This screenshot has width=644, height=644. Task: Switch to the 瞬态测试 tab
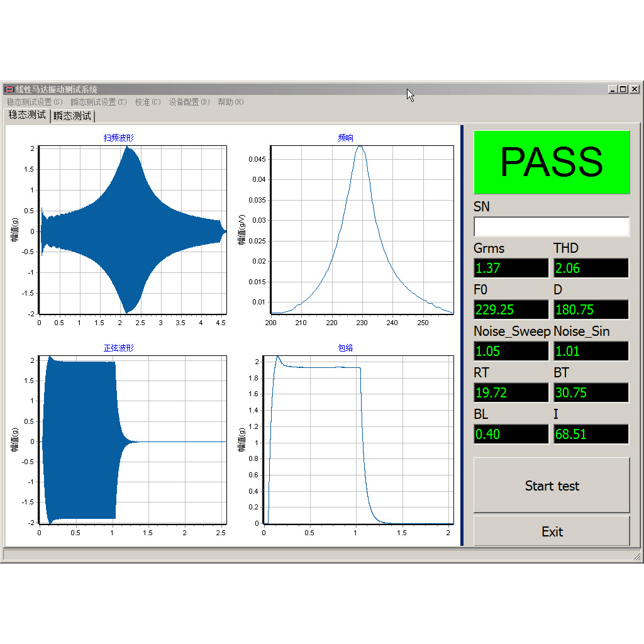72,116
